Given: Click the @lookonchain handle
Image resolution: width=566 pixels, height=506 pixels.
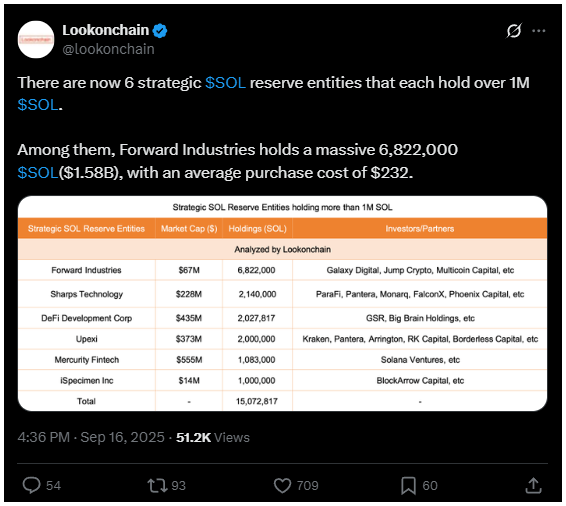Looking at the screenshot, I should pos(108,49).
